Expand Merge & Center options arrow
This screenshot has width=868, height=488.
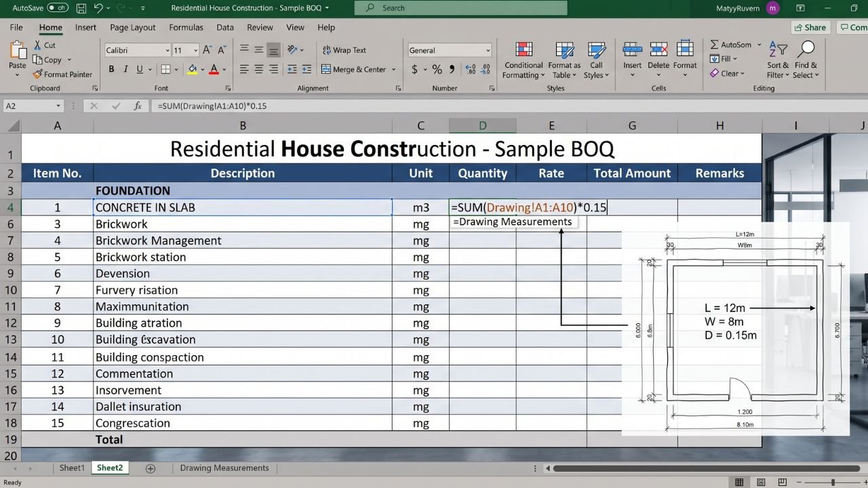click(x=394, y=69)
